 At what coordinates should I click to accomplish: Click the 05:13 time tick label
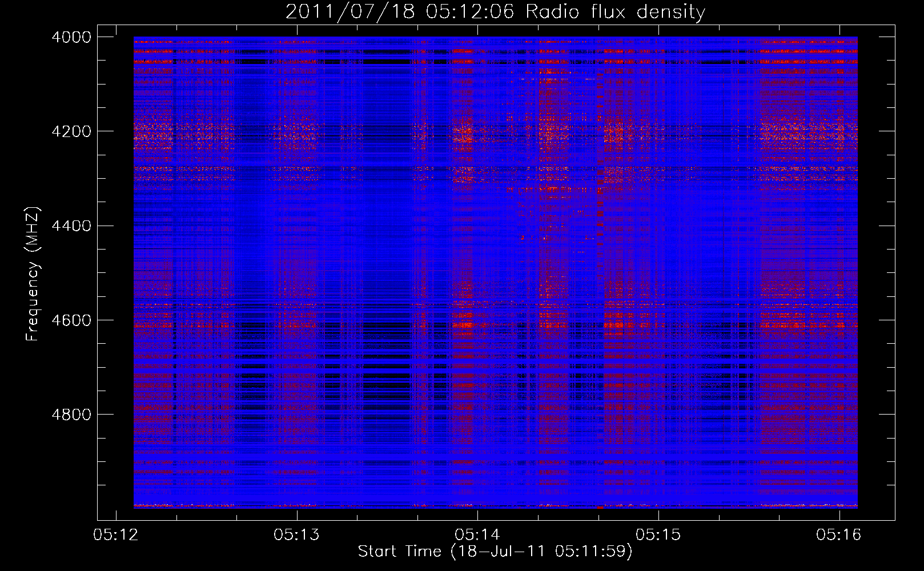(296, 535)
